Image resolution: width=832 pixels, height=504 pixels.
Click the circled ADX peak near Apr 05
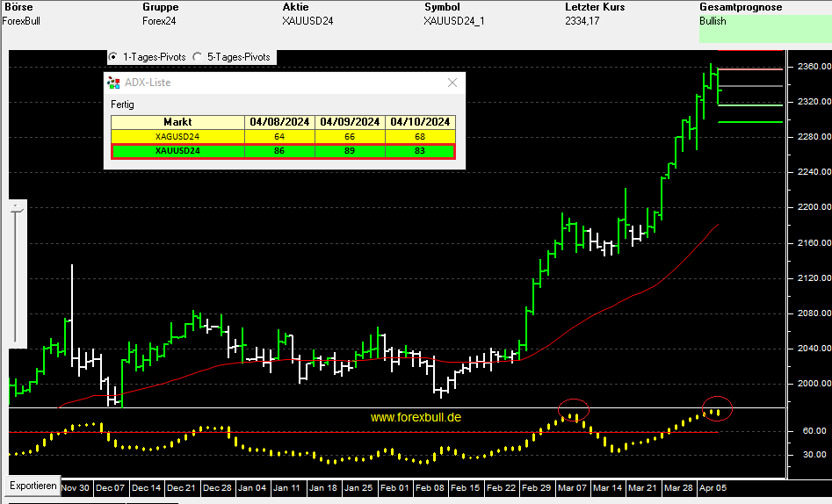click(718, 407)
